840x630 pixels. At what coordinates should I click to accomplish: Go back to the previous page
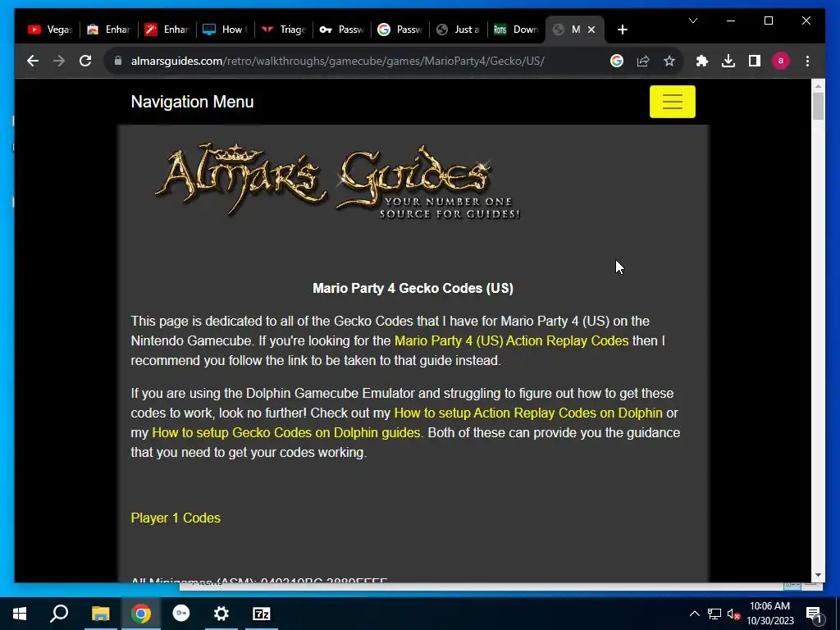tap(33, 61)
